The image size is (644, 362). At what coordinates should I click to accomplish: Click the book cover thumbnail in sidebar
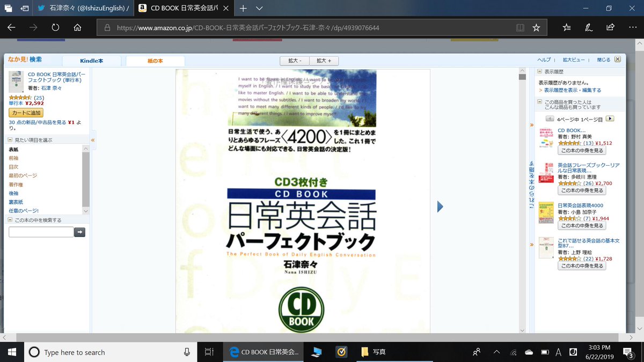[x=16, y=82]
